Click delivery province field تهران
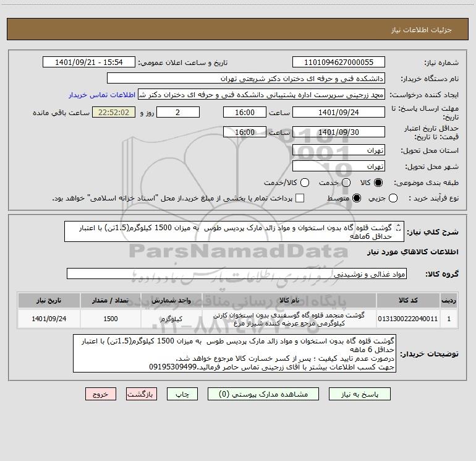Image resolution: width=476 pixels, height=461 pixels. pos(339,150)
